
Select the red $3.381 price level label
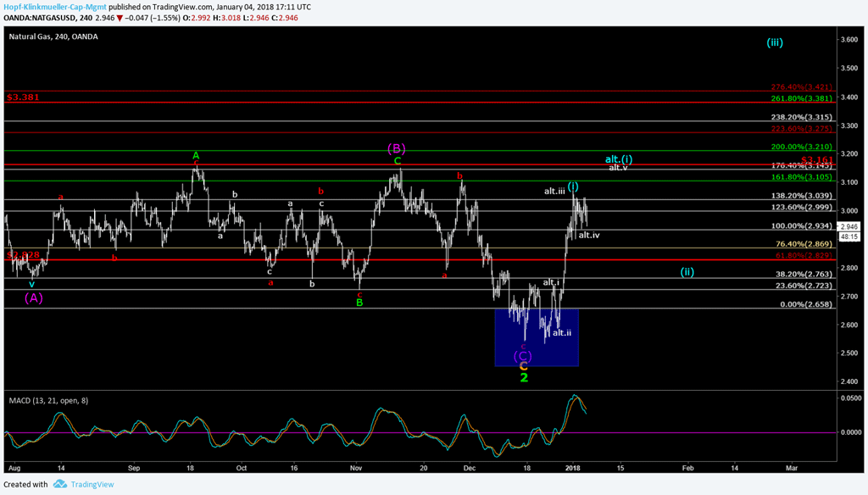(x=23, y=97)
